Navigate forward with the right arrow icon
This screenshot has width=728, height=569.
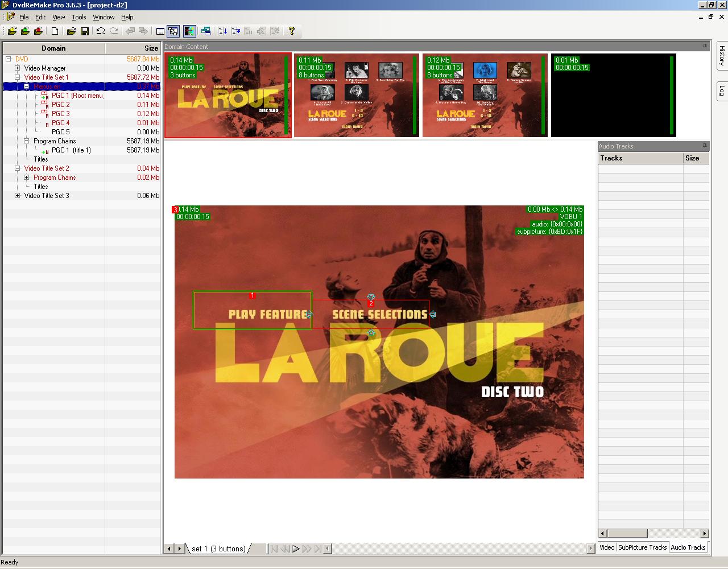tap(144, 31)
